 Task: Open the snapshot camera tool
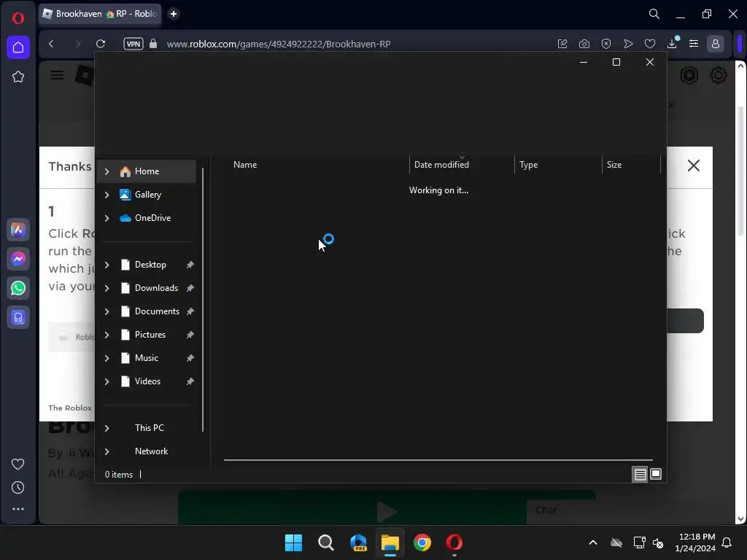click(584, 44)
